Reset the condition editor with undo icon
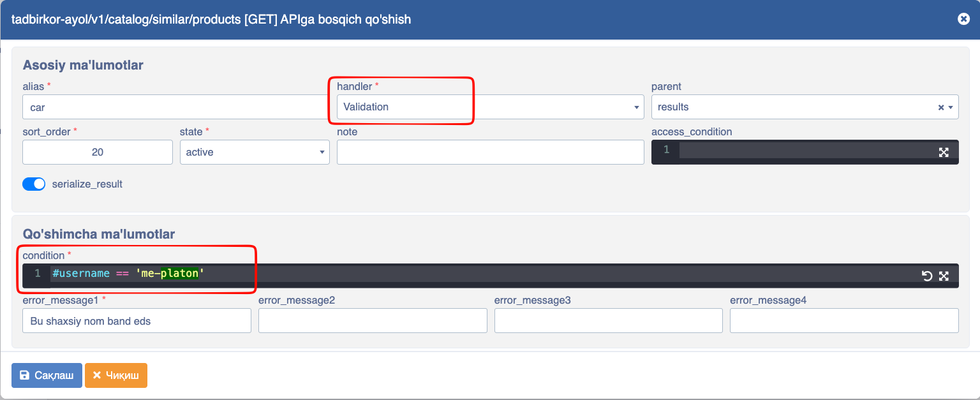This screenshot has width=980, height=400. (927, 276)
